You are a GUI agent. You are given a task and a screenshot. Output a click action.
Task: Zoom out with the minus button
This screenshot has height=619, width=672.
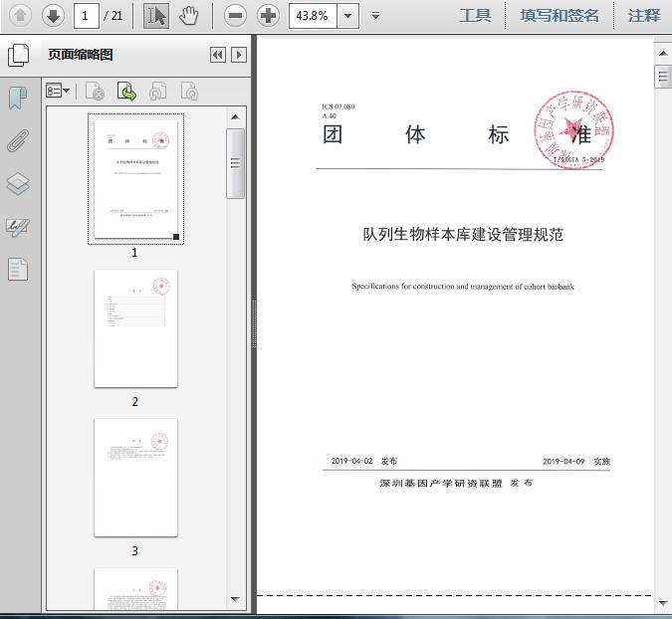(235, 16)
